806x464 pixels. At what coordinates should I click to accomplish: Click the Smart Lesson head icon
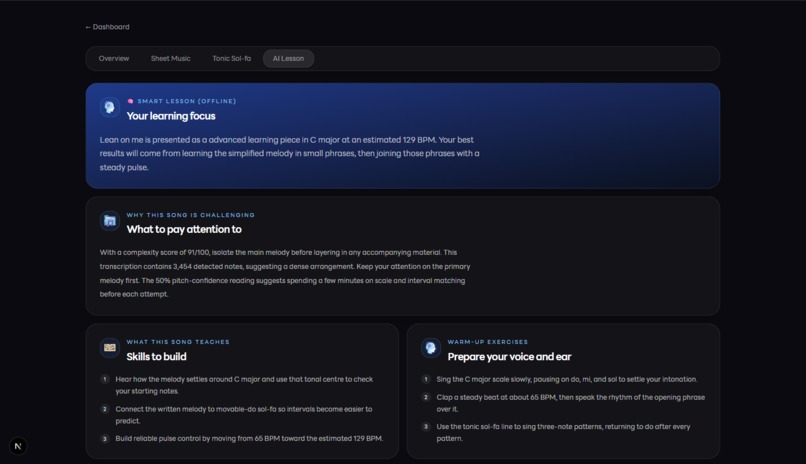pos(109,107)
